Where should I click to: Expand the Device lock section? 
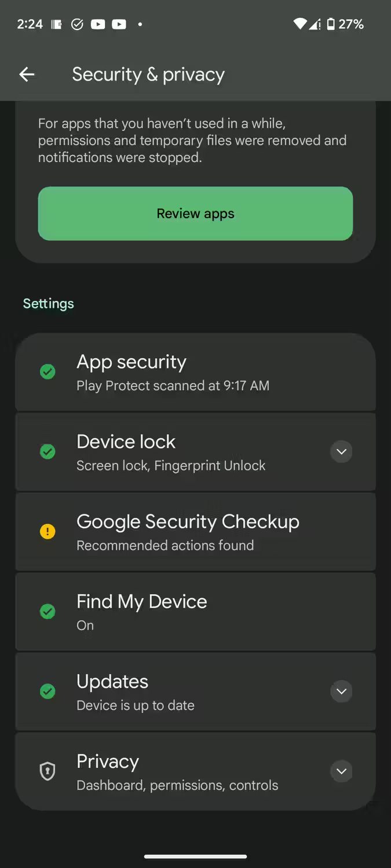[x=341, y=451]
